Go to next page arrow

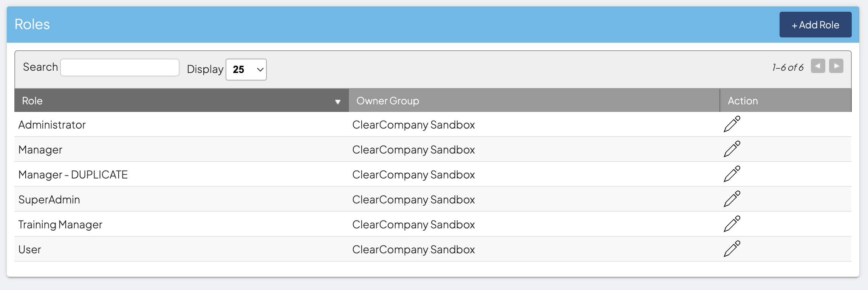[836, 66]
